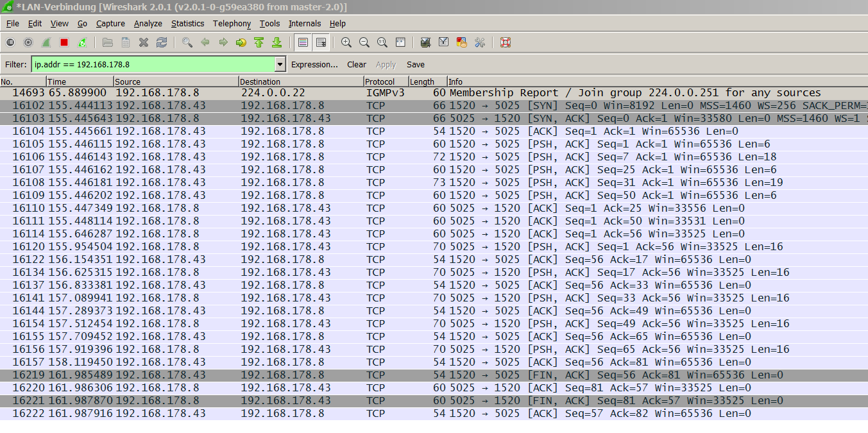Start a new live capture (shark fin)
Image resolution: width=868 pixels, height=433 pixels.
click(46, 42)
